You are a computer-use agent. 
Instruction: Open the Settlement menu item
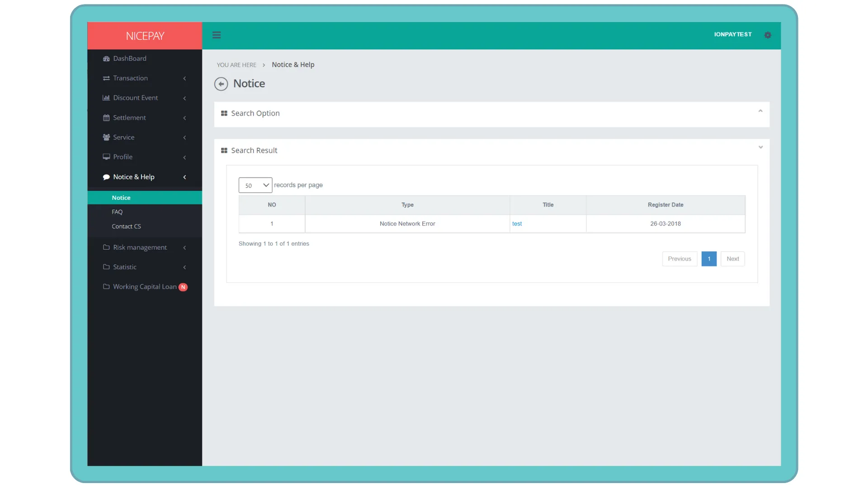[145, 118]
